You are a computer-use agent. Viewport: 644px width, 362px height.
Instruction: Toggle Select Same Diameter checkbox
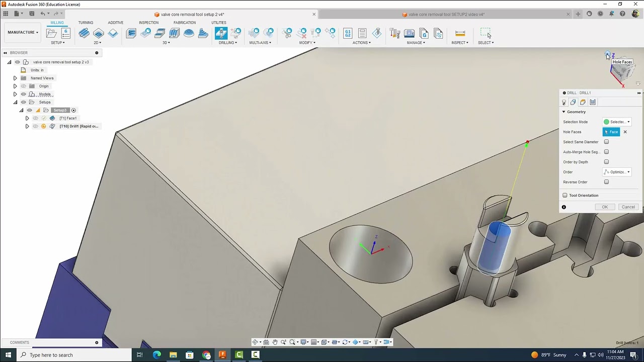606,142
